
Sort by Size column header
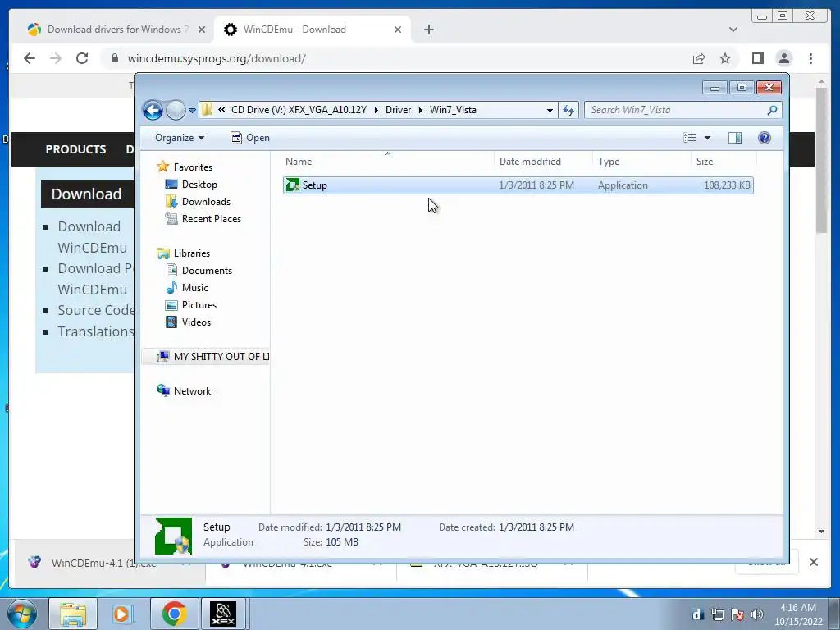pos(724,162)
